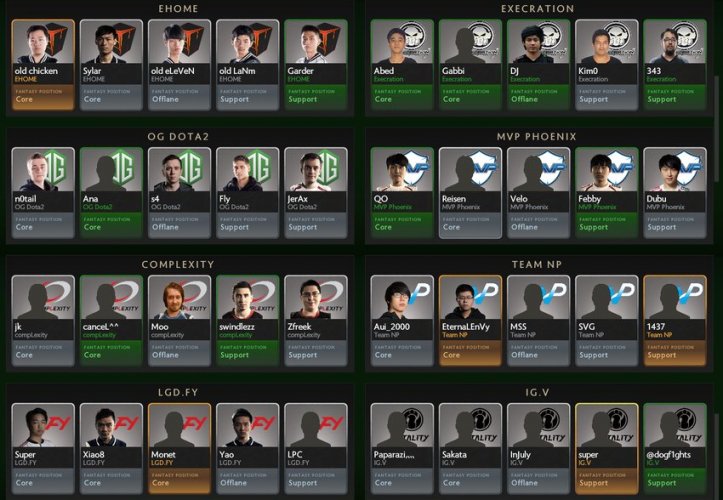The image size is (723, 500).
Task: Pick swindlezz's Support card
Action: pos(248,321)
